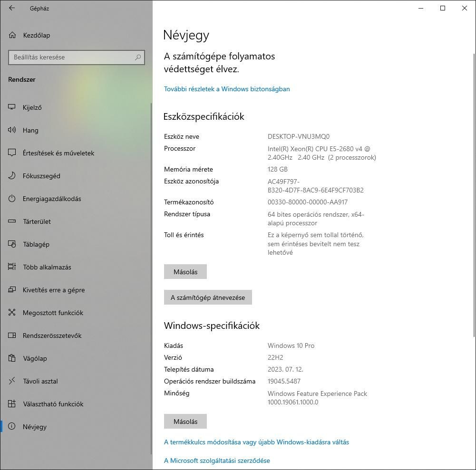The width and height of the screenshot is (476, 470).
Task: Select Tárterület in the sidebar
Action: 76,221
